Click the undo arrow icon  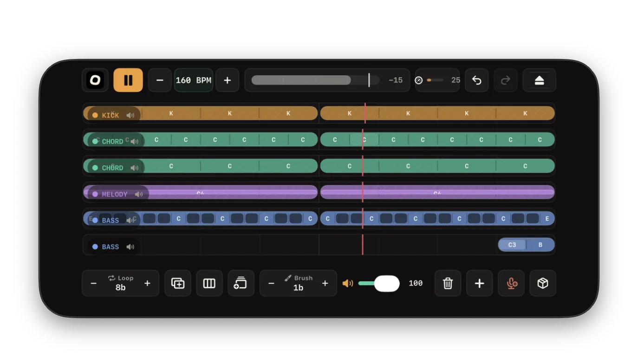tap(476, 80)
